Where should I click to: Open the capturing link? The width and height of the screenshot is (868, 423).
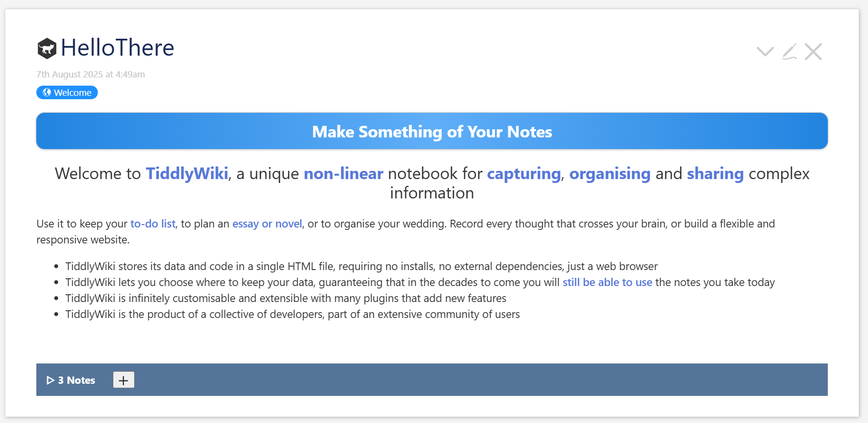[x=523, y=173]
